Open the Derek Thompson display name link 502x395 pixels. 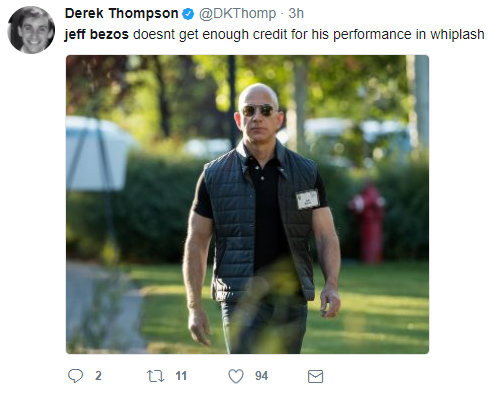(122, 14)
